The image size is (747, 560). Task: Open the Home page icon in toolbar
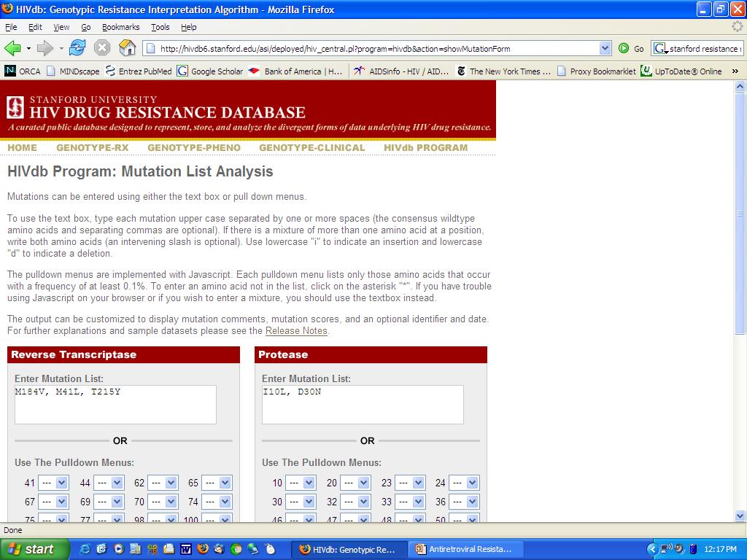pos(127,48)
